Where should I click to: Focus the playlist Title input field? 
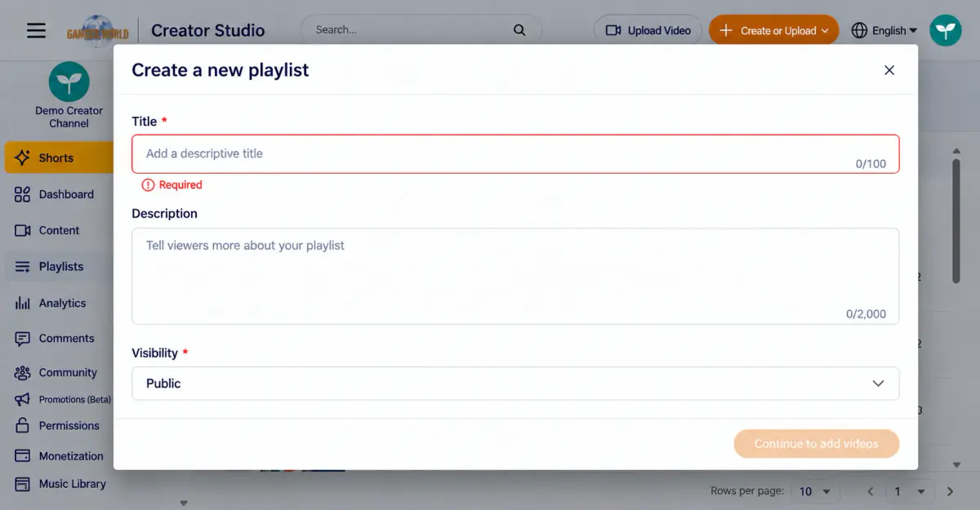[515, 153]
